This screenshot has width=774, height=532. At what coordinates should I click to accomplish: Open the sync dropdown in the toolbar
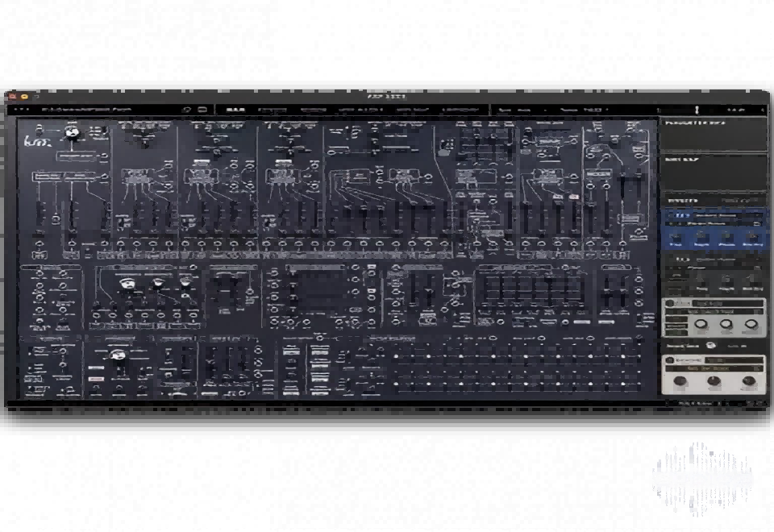522,110
